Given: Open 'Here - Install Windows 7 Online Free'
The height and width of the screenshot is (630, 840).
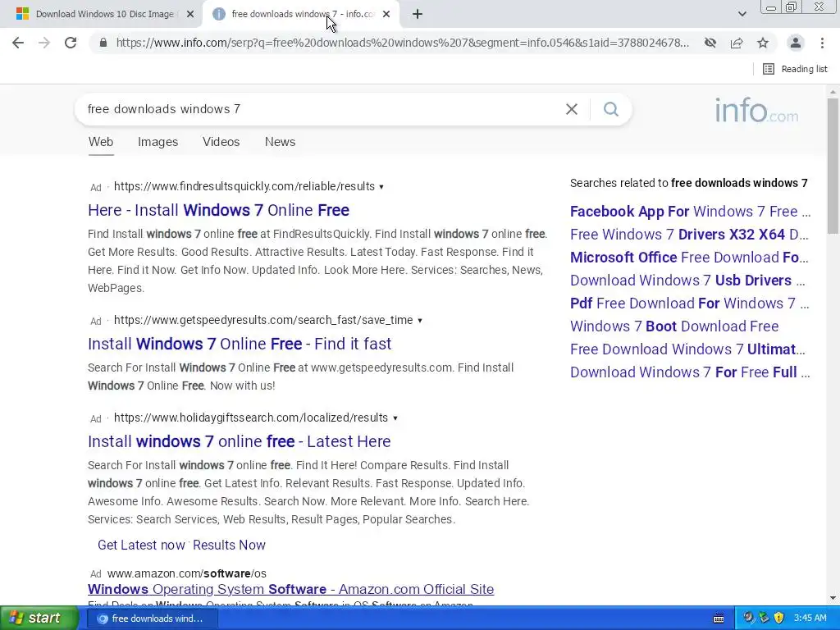Looking at the screenshot, I should click(218, 210).
